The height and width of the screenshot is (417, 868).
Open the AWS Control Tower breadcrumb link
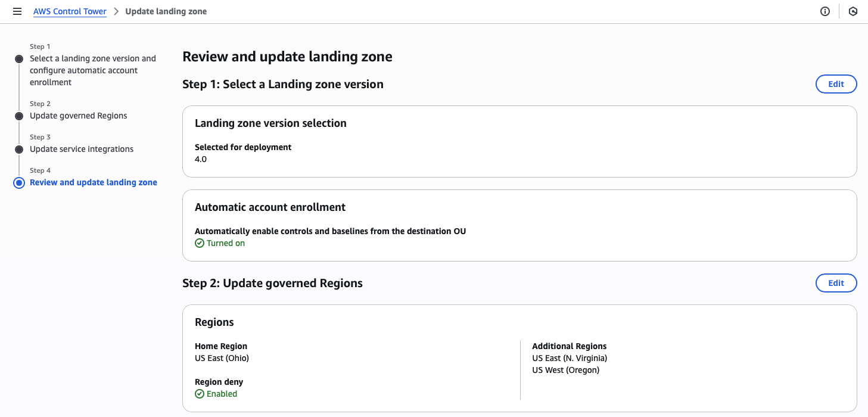click(x=70, y=11)
